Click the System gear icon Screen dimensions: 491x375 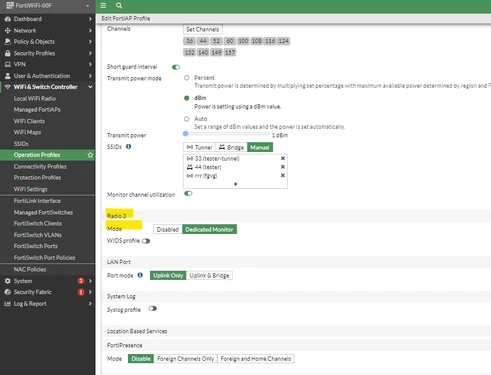point(8,281)
